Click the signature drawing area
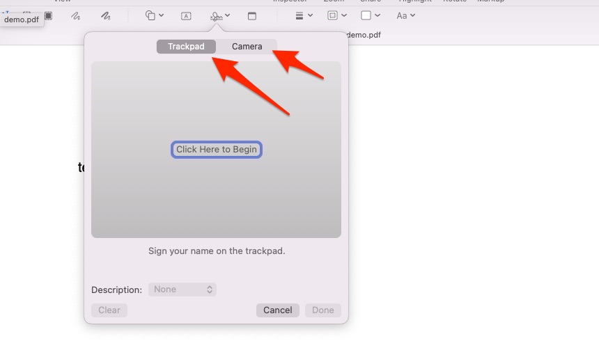This screenshot has width=599, height=364. point(216,150)
